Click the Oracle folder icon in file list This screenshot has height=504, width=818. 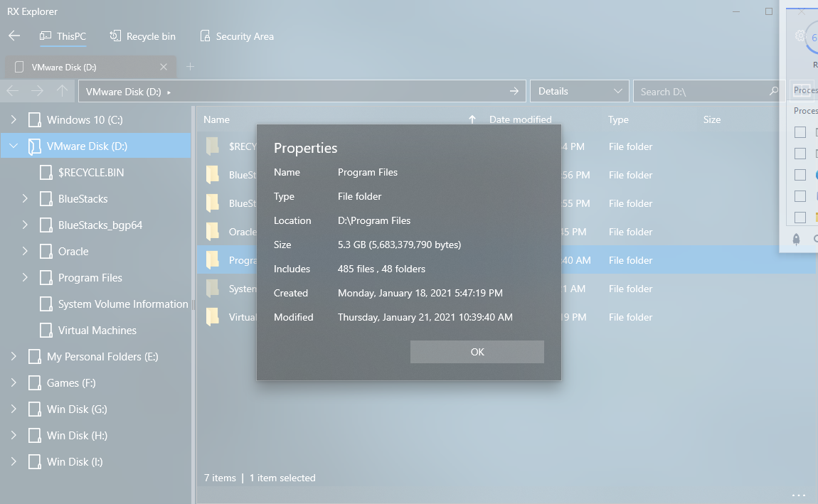click(213, 232)
